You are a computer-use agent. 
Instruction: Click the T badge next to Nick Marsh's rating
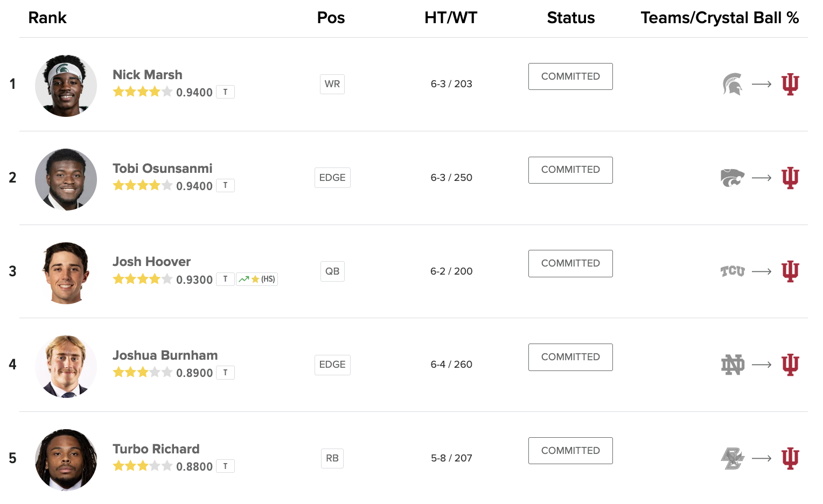click(x=225, y=92)
